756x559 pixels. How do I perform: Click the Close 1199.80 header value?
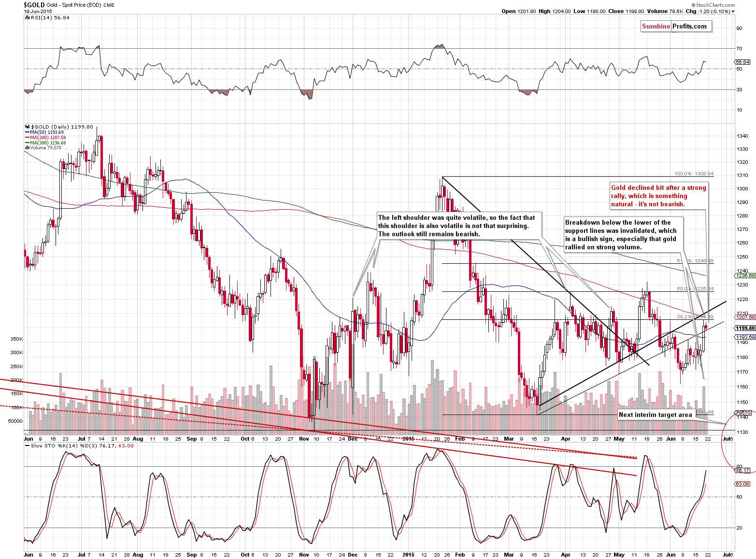(x=626, y=11)
